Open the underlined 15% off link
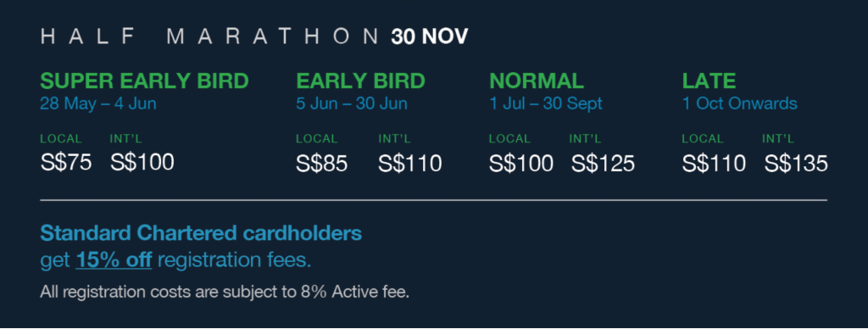868x329 pixels. pyautogui.click(x=114, y=259)
